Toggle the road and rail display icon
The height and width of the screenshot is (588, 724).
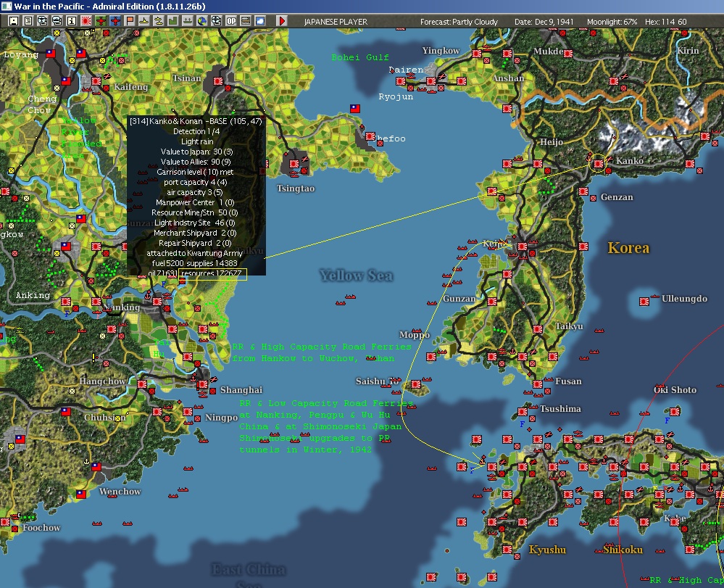click(x=245, y=21)
